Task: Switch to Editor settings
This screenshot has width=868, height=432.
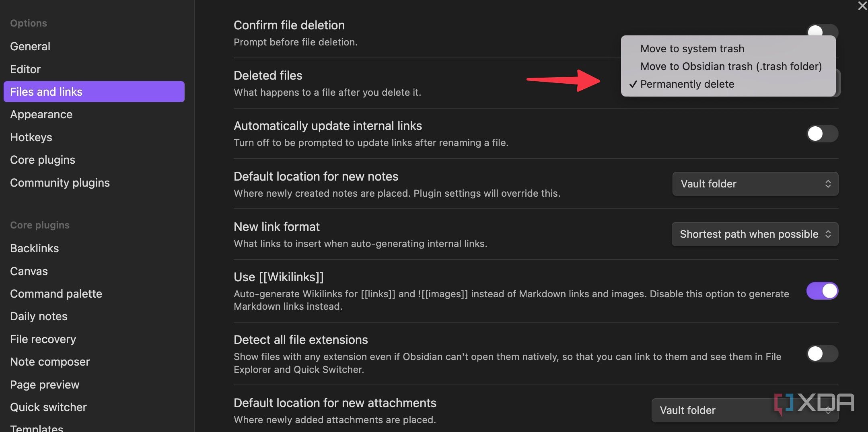Action: 25,69
